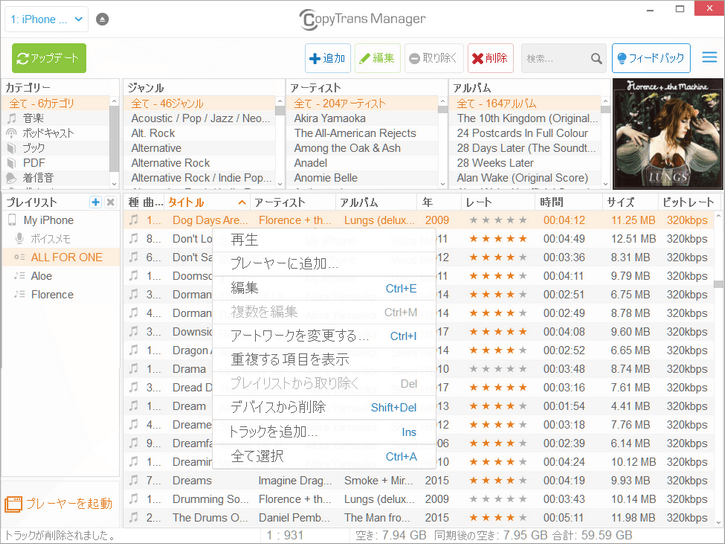Click the 編集 edit toolbar button
Image resolution: width=725 pixels, height=544 pixels.
[377, 58]
